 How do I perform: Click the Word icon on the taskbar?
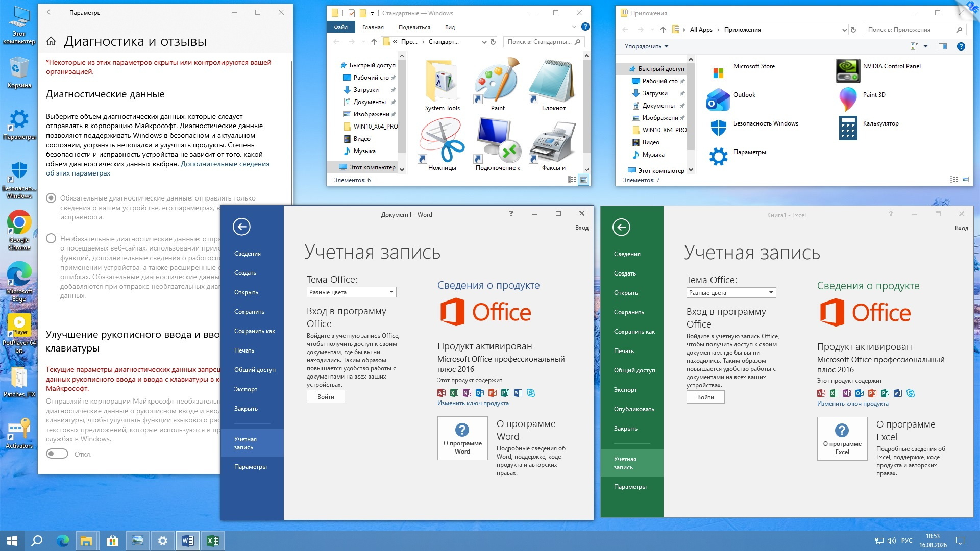tap(187, 541)
